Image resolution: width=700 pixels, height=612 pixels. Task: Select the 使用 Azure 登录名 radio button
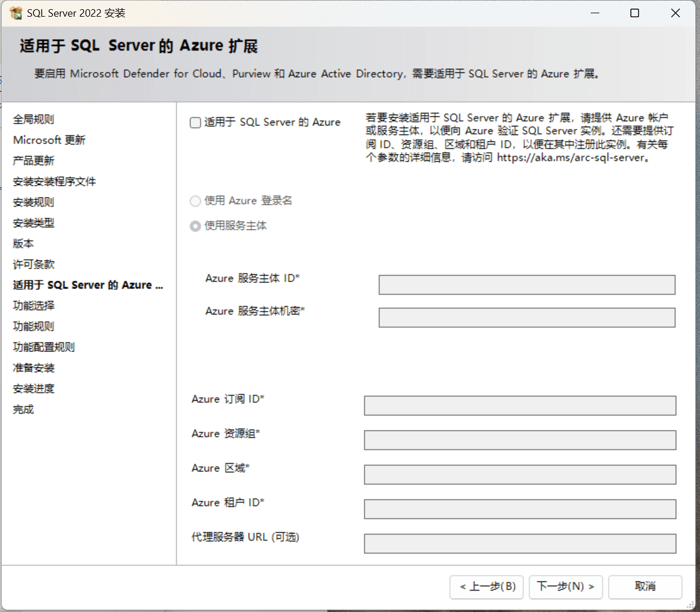pyautogui.click(x=196, y=201)
